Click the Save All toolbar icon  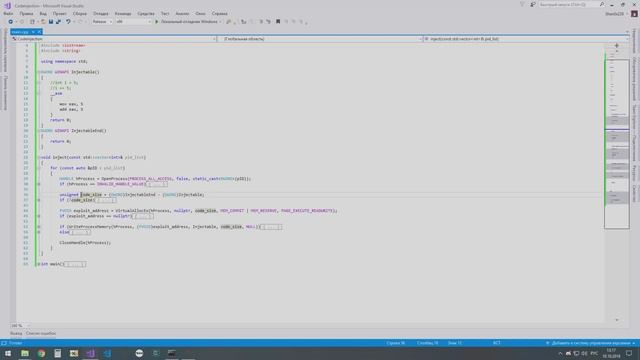(x=58, y=22)
